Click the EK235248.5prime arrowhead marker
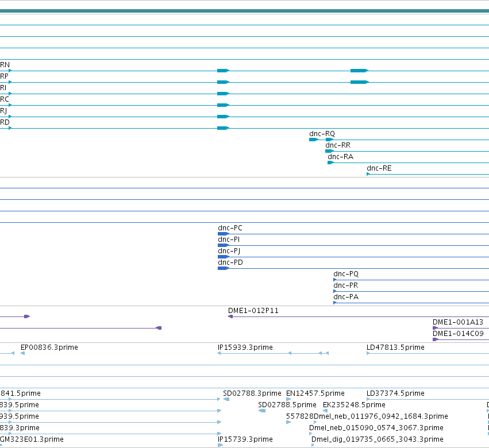This screenshot has width=489, height=448. (325, 411)
